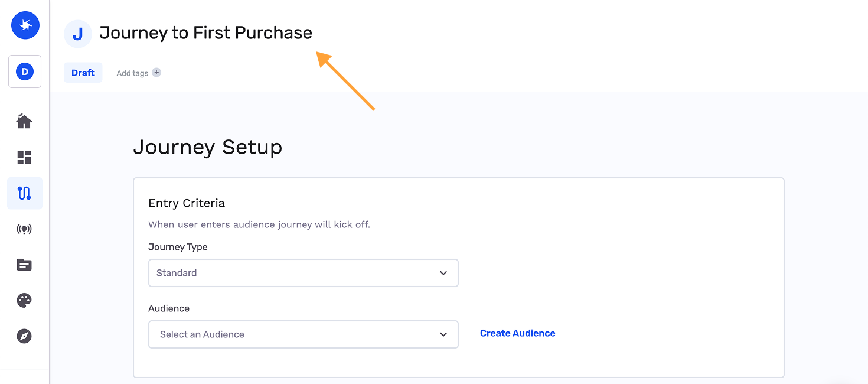This screenshot has height=384, width=868.
Task: Click the J journey avatar icon
Action: (78, 34)
